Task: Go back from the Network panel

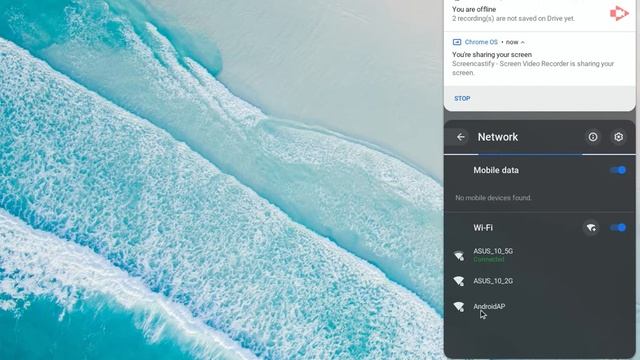Action: point(461,137)
